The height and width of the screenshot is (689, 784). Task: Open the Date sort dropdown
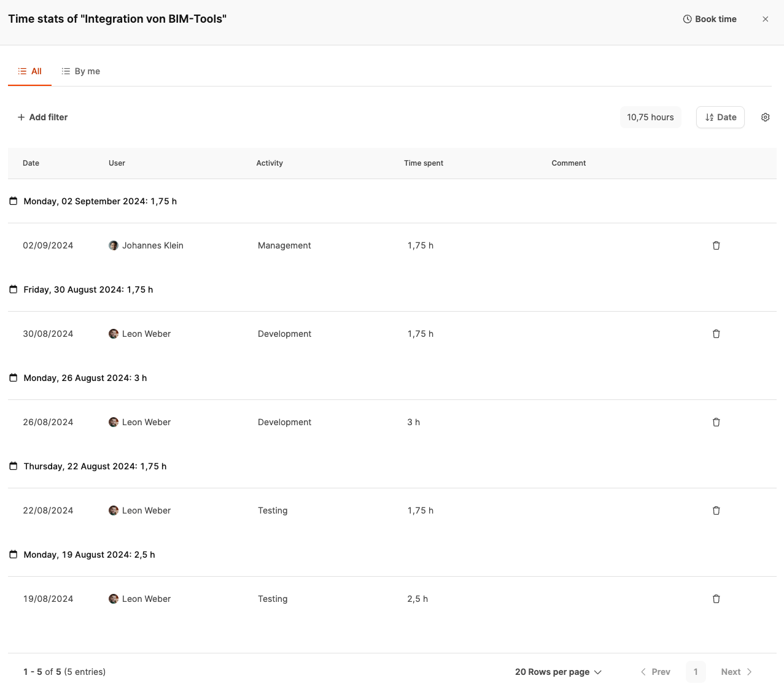tap(720, 117)
